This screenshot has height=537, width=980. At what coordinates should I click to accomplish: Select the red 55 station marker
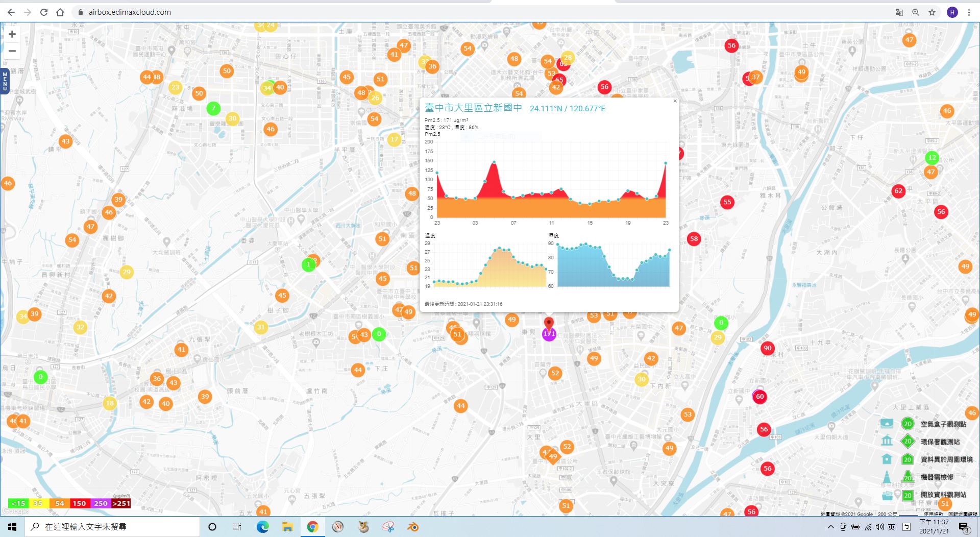point(727,202)
